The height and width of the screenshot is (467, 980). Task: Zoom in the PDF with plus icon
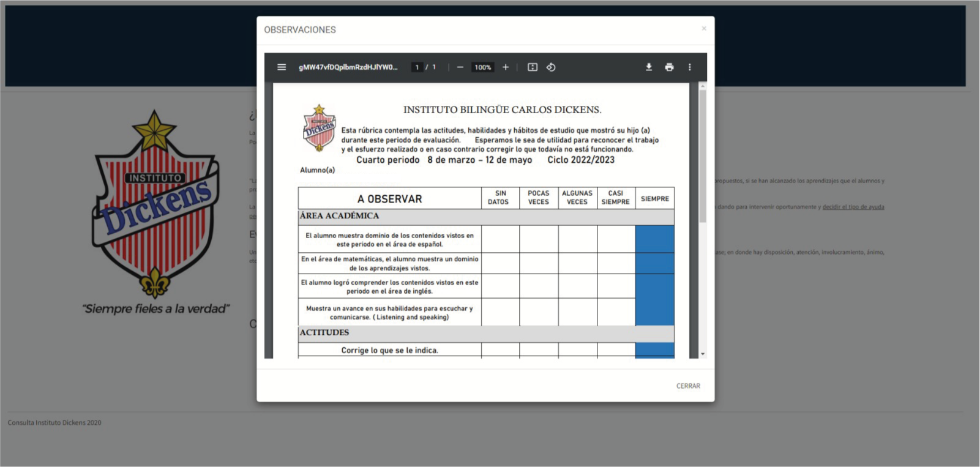[x=506, y=67]
